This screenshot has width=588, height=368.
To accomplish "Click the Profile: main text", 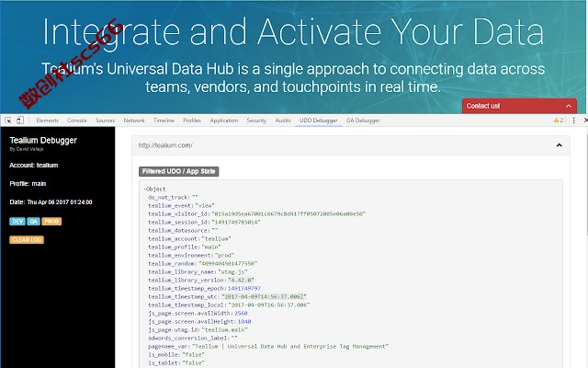I will pyautogui.click(x=28, y=184).
